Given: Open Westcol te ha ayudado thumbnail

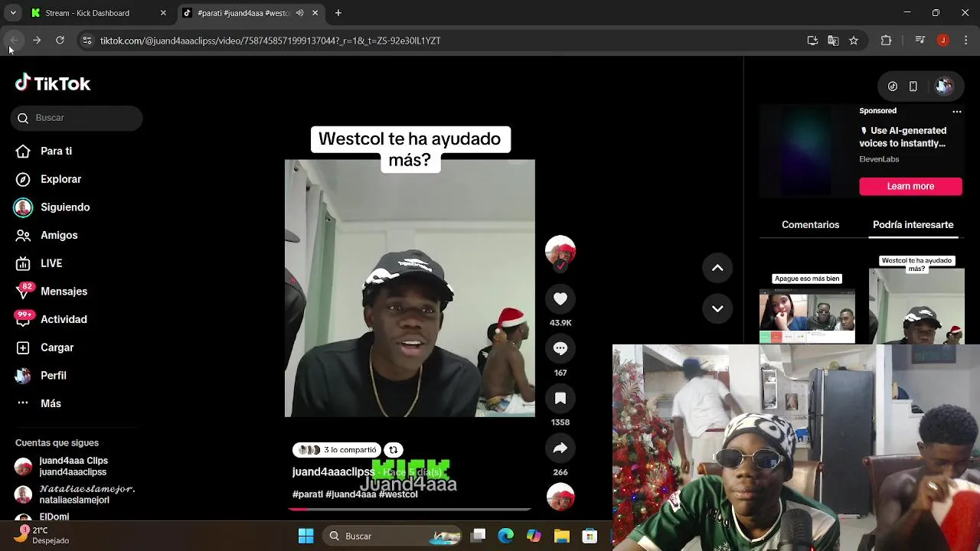Looking at the screenshot, I should pyautogui.click(x=916, y=300).
